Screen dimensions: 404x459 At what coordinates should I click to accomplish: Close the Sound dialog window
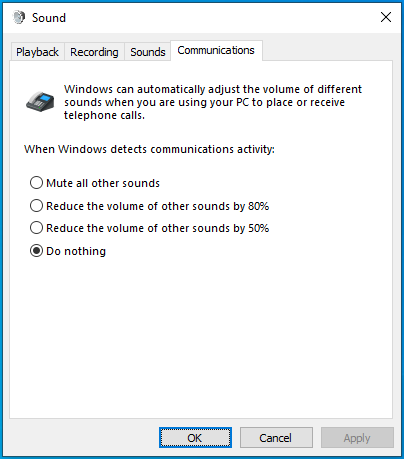coord(386,17)
